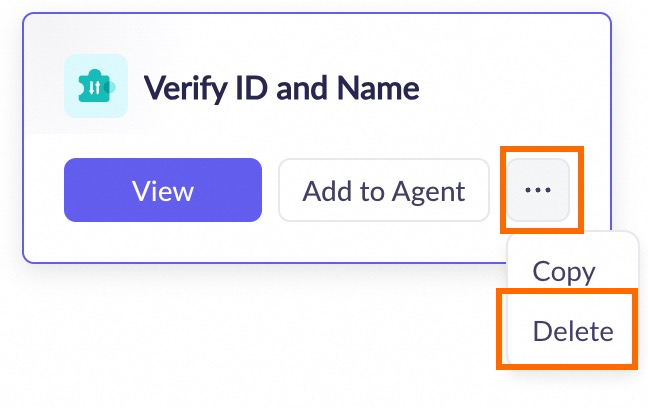The height and width of the screenshot is (408, 648).
Task: Click the Copy entry above Delete
Action: (x=564, y=271)
